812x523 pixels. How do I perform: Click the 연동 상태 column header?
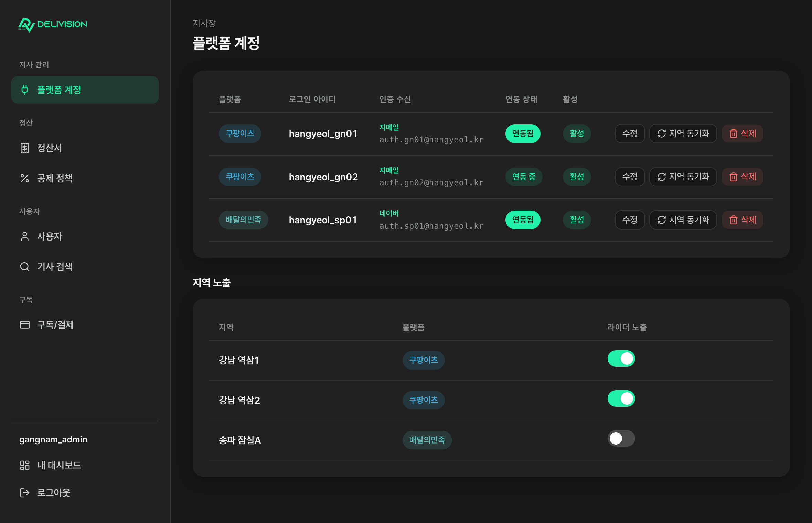[x=521, y=99]
